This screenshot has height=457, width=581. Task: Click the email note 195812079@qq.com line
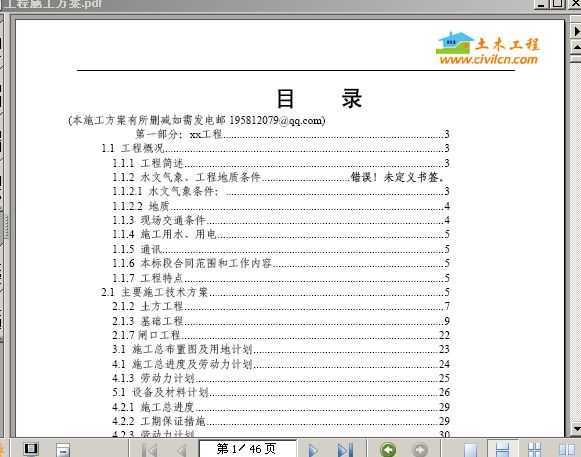pyautogui.click(x=197, y=120)
